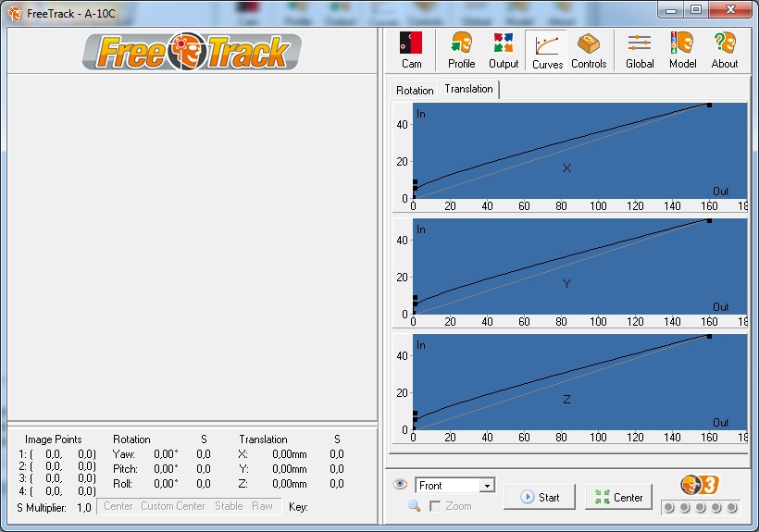The image size is (759, 532).
Task: Open the Global settings panel
Action: pyautogui.click(x=640, y=50)
